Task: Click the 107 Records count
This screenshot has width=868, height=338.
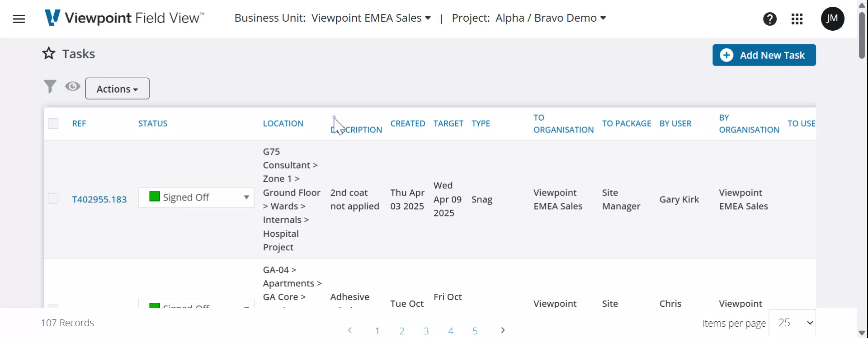Action: pyautogui.click(x=67, y=323)
